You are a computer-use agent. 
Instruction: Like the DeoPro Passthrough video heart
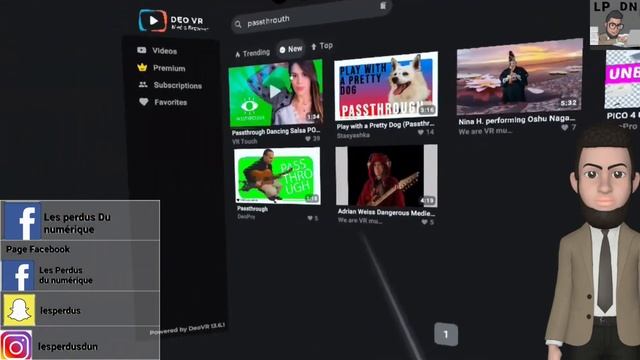pos(310,218)
